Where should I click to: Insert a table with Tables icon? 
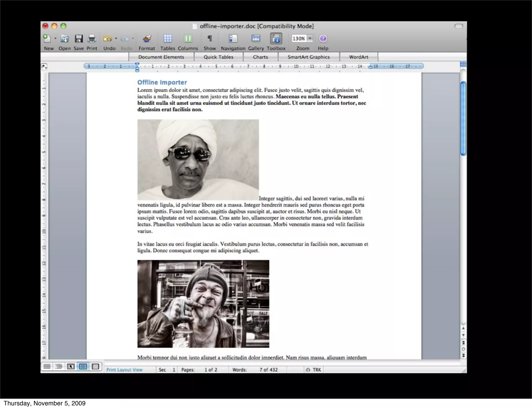(168, 39)
